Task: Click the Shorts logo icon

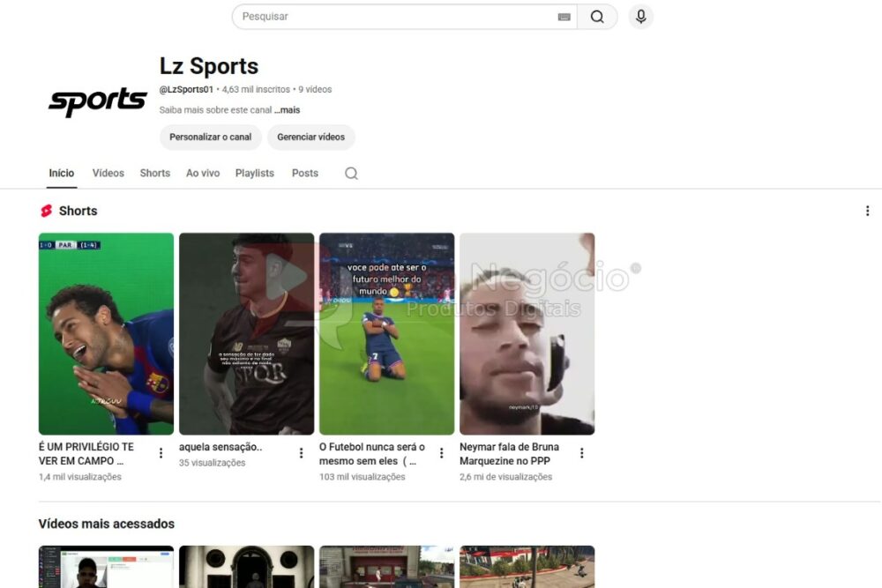Action: [x=46, y=211]
